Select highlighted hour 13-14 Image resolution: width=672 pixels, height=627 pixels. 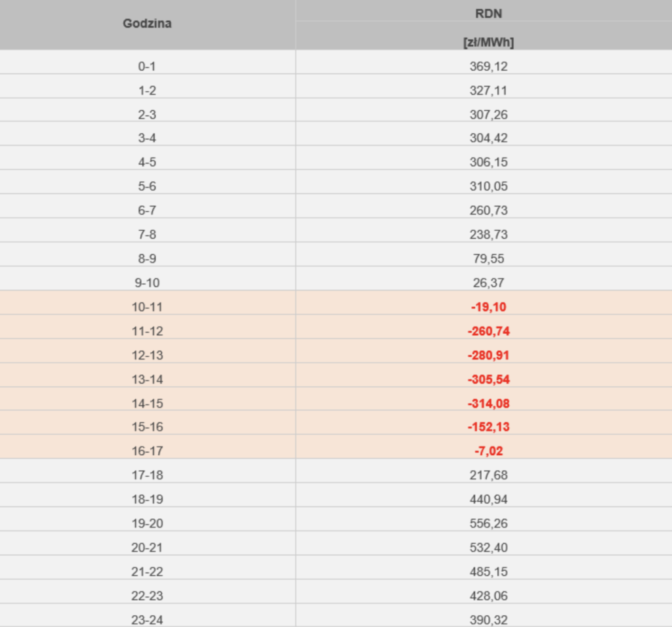147,379
